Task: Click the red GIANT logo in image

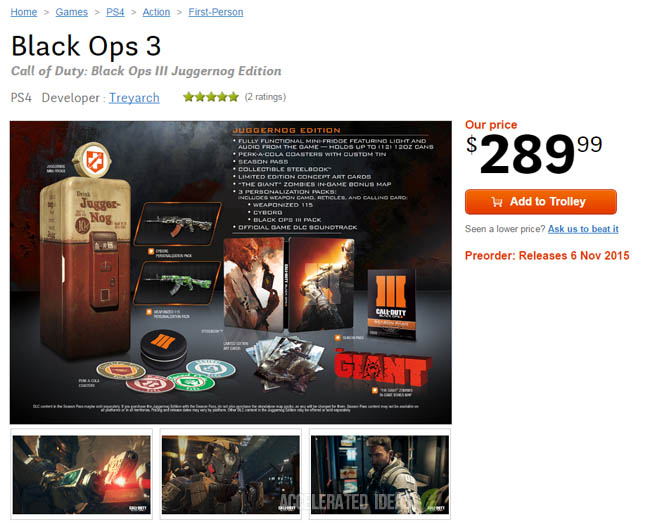Action: tap(382, 367)
